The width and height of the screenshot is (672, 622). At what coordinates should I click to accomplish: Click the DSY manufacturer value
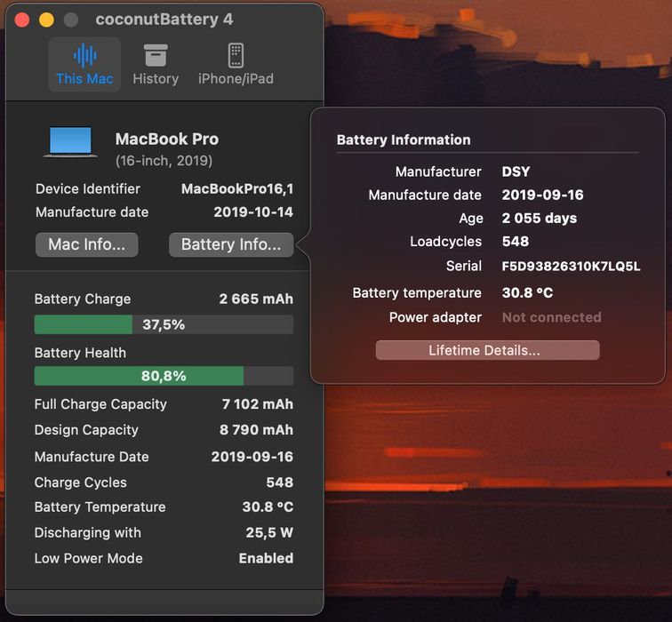click(x=516, y=171)
